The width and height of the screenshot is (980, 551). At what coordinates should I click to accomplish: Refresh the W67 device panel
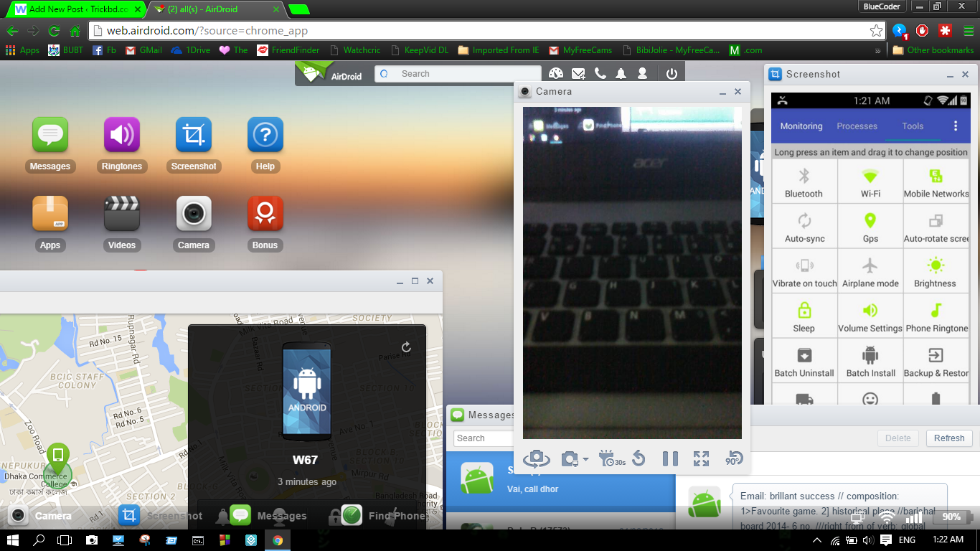(406, 347)
